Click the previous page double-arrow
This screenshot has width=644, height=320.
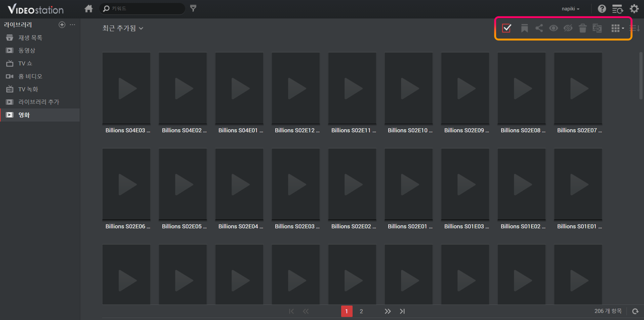coord(306,311)
